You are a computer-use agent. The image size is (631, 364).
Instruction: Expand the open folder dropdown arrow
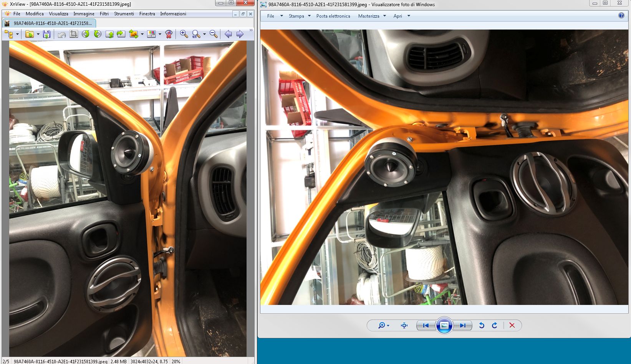[38, 34]
